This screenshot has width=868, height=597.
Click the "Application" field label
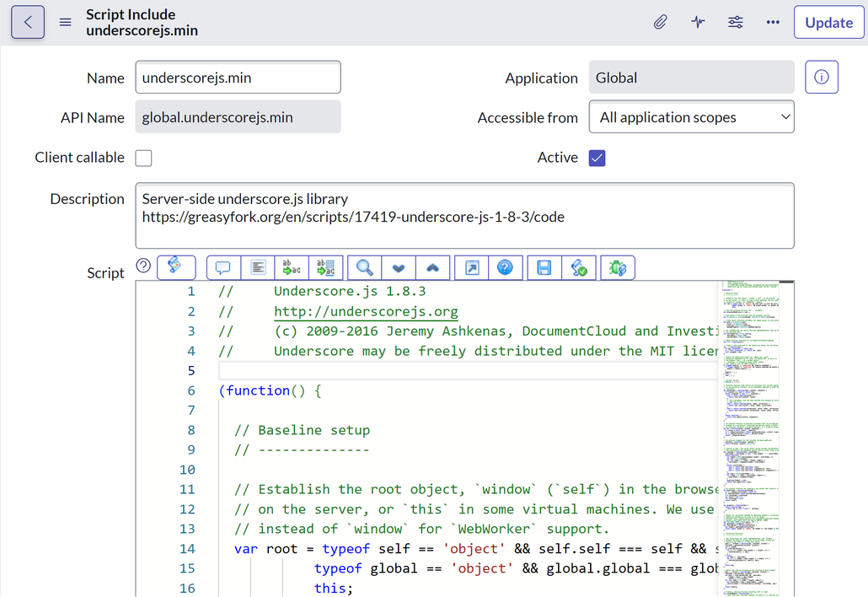pyautogui.click(x=541, y=78)
